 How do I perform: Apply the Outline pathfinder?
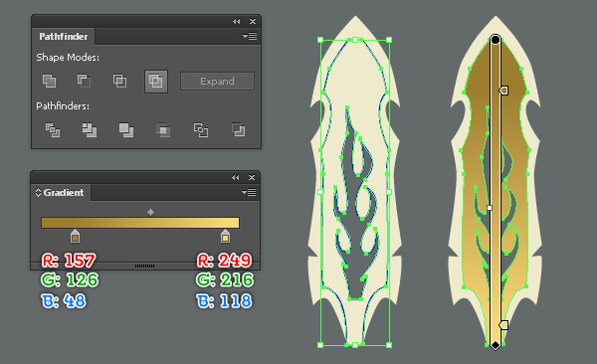pyautogui.click(x=201, y=130)
